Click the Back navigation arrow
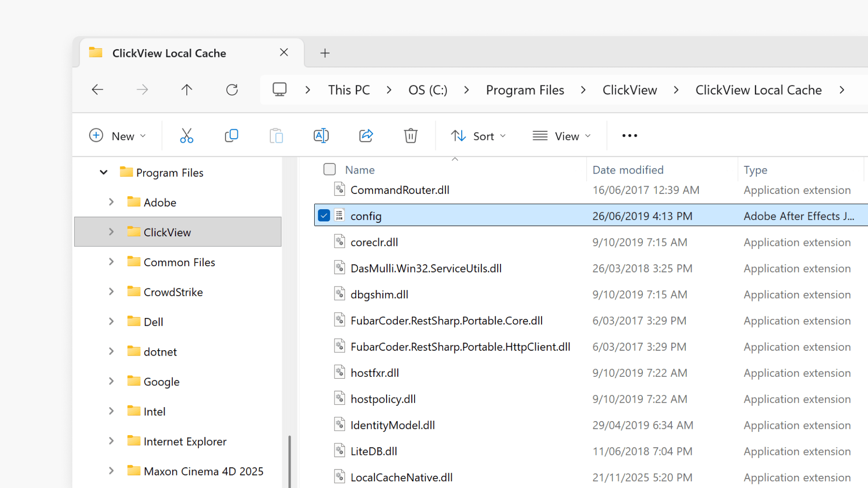868x488 pixels. click(97, 89)
